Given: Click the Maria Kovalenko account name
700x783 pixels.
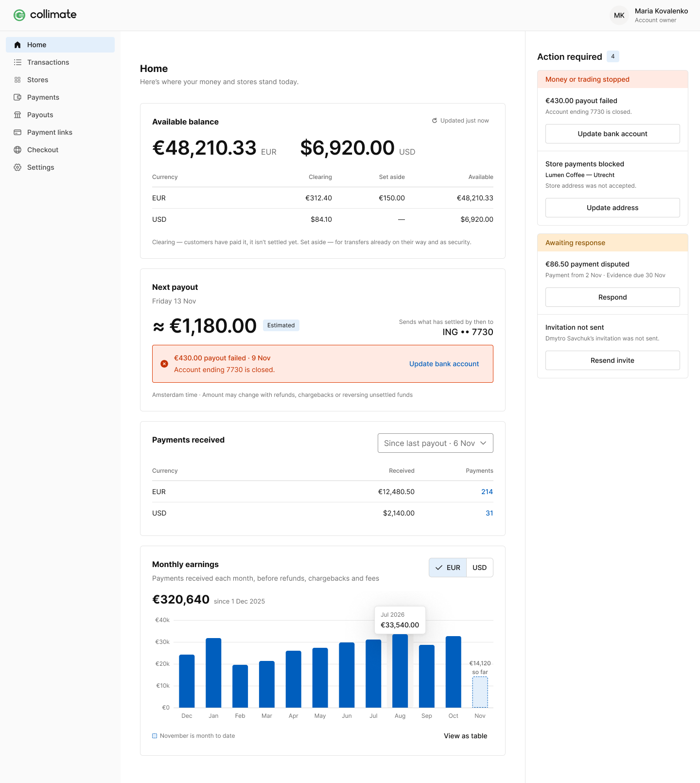Looking at the screenshot, I should (662, 11).
